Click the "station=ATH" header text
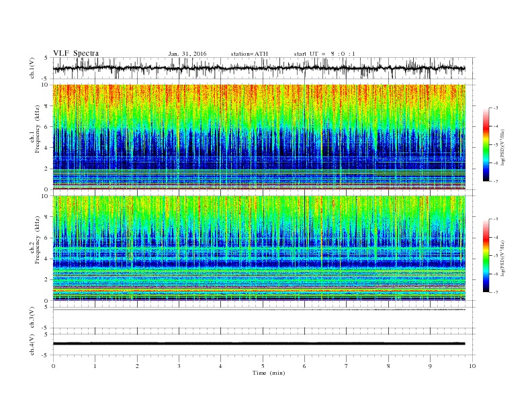Screen dimensions: 532x411 (x=249, y=54)
